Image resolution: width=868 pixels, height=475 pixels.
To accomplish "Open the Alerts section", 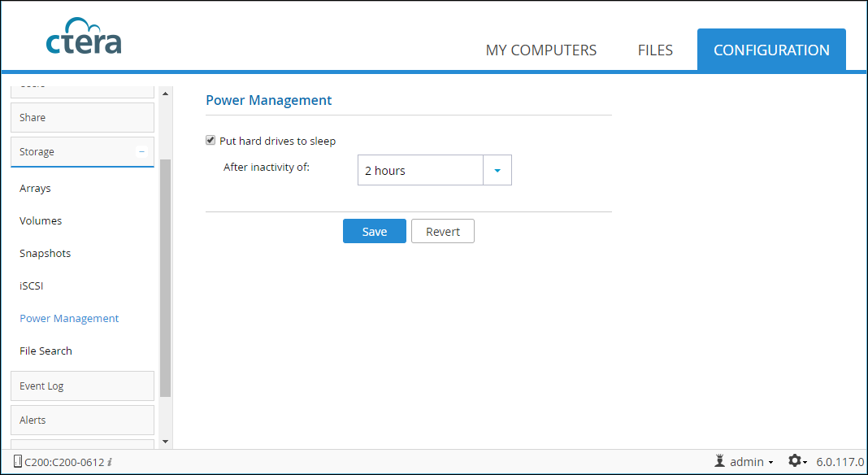I will pyautogui.click(x=82, y=421).
